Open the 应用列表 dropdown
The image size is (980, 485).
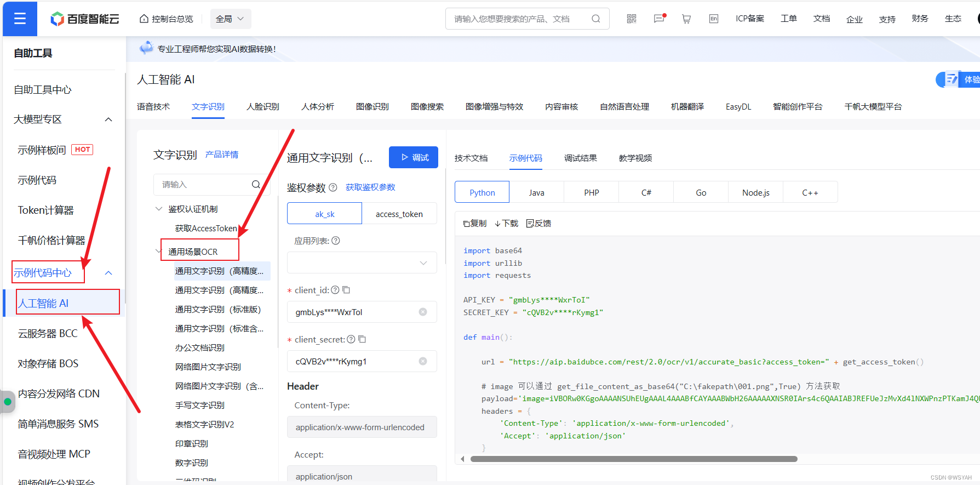[362, 263]
